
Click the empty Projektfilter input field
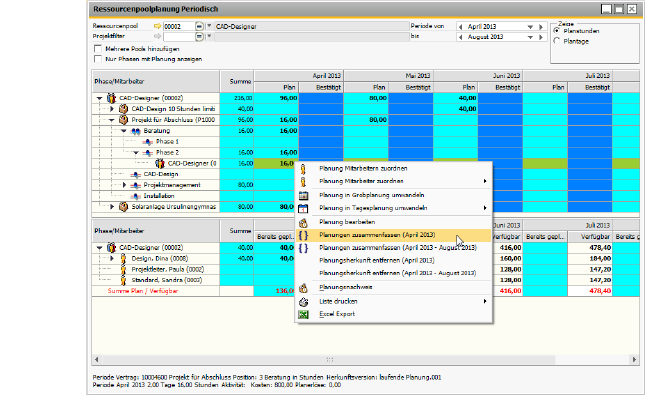(179, 37)
